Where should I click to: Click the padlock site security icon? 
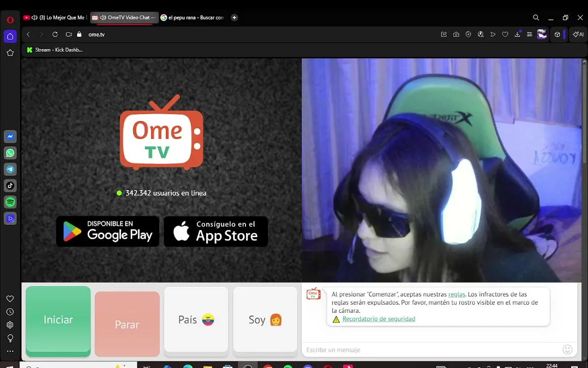[x=79, y=34]
